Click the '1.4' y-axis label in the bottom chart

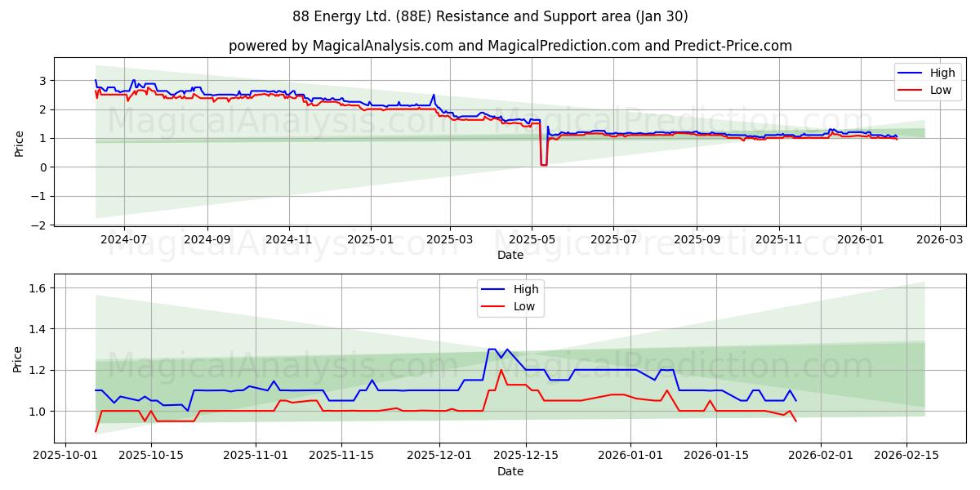tap(39, 329)
